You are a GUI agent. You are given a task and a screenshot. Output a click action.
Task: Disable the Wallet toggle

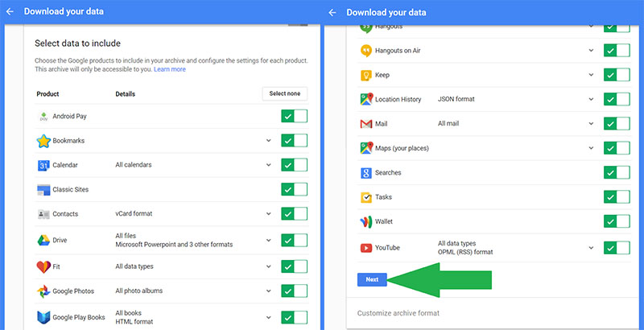pyautogui.click(x=617, y=221)
